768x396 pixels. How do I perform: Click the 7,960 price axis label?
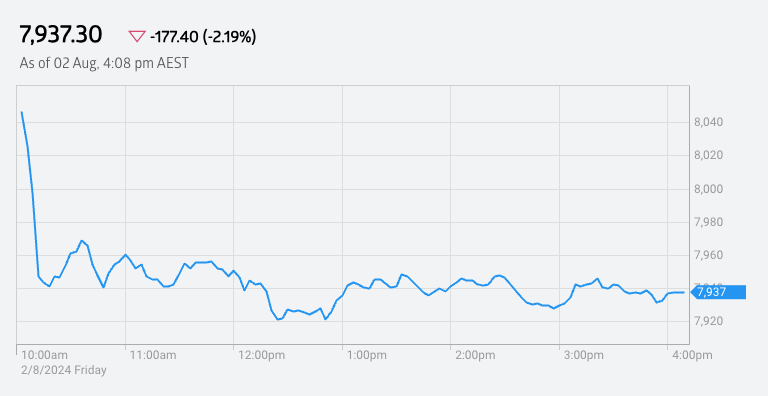tap(709, 255)
